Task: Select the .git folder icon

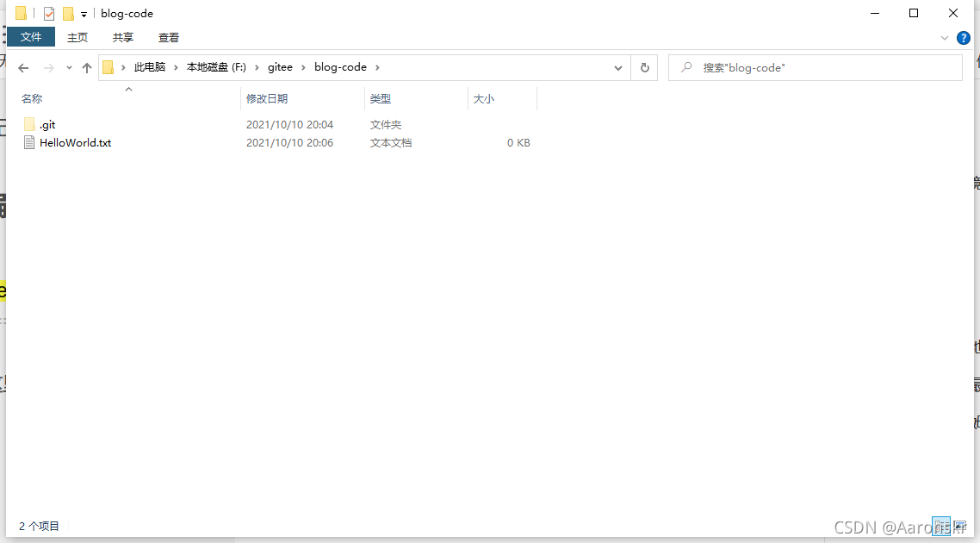Action: pyautogui.click(x=29, y=124)
